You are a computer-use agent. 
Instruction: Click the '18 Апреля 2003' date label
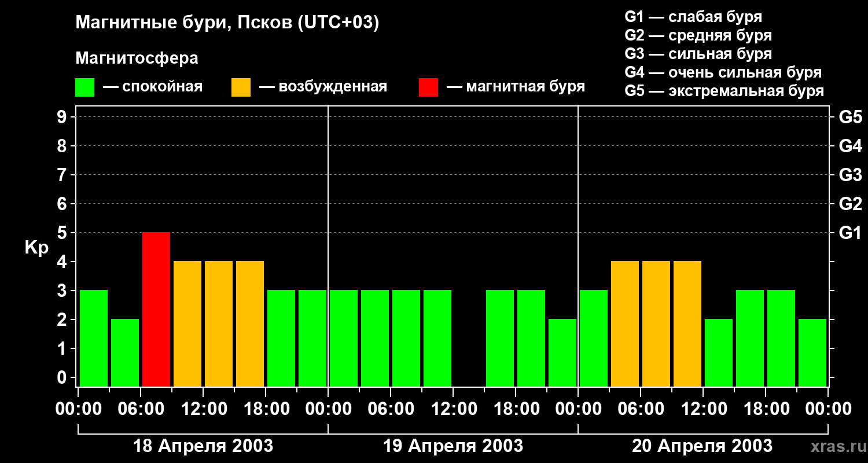203,446
